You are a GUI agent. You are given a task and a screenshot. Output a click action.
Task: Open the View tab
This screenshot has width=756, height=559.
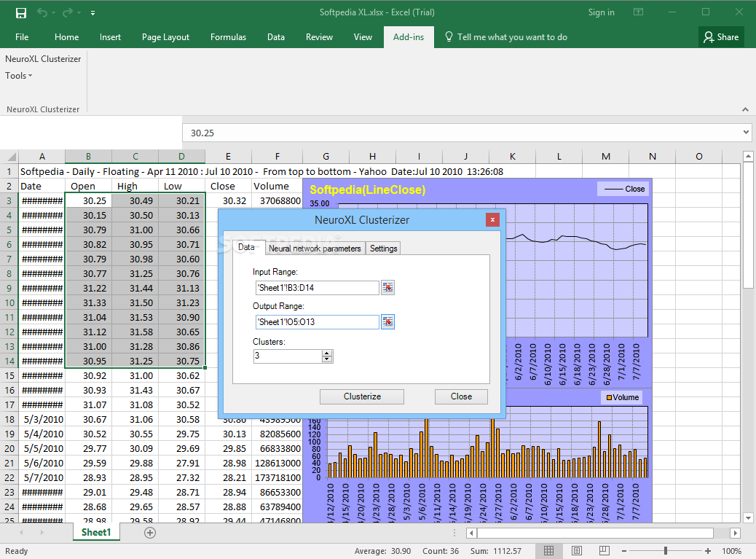coord(363,37)
